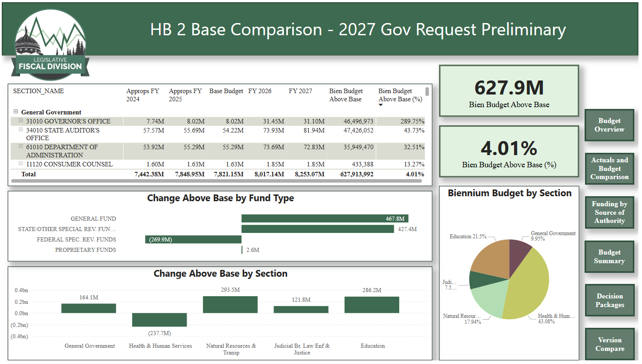
Task: Go to Funding by Source of Authority
Action: click(609, 213)
